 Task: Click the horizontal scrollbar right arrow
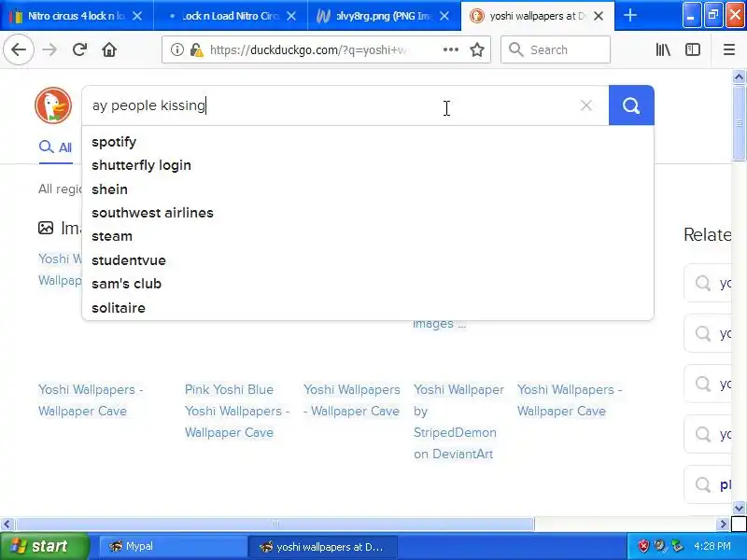click(x=723, y=524)
